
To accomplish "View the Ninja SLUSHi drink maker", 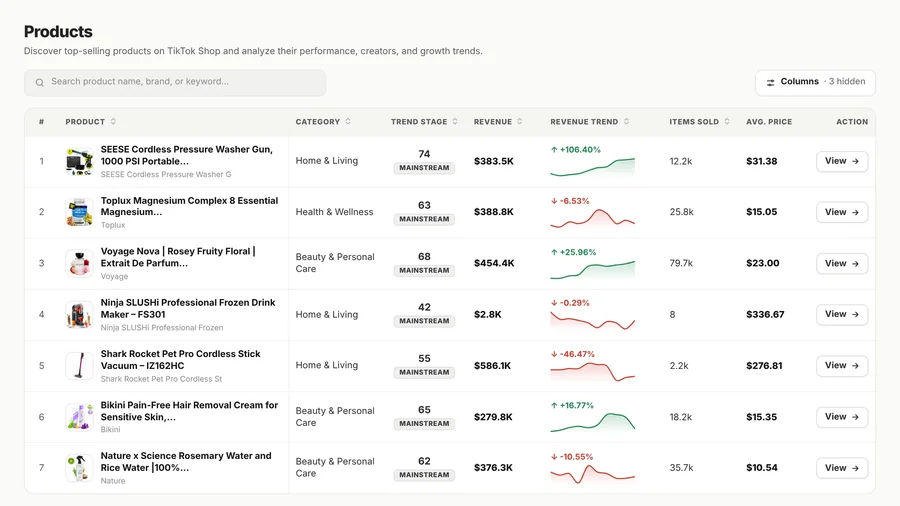I will [x=841, y=314].
